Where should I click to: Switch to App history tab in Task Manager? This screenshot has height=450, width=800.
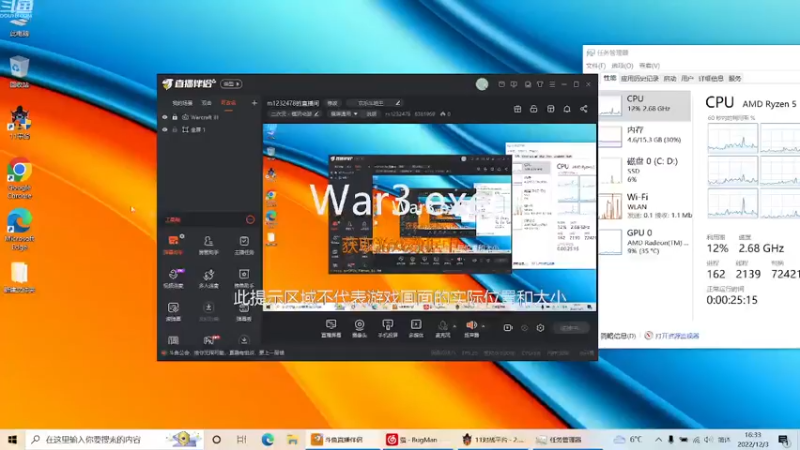point(639,79)
